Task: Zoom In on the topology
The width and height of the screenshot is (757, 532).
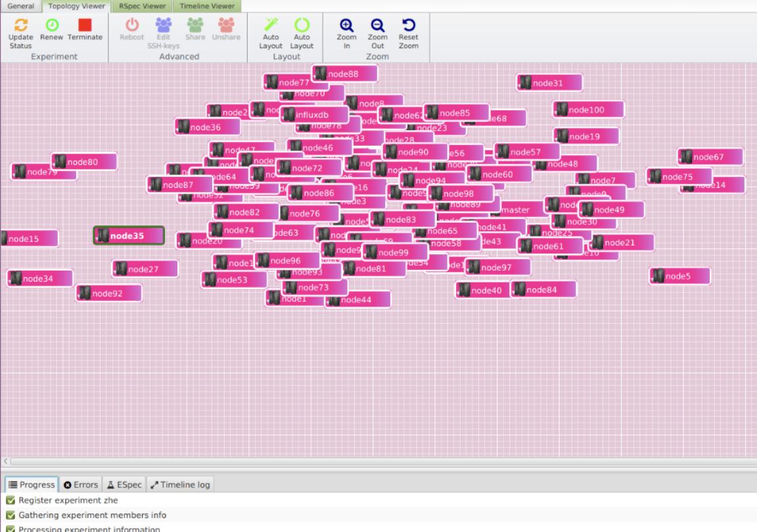Action: tap(347, 33)
